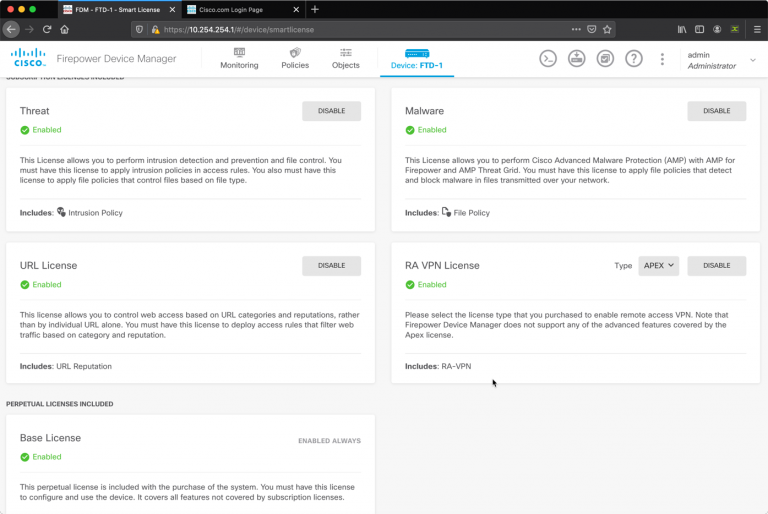Image resolution: width=768 pixels, height=514 pixels.
Task: Click the Threat Enabled status
Action: tap(41, 130)
